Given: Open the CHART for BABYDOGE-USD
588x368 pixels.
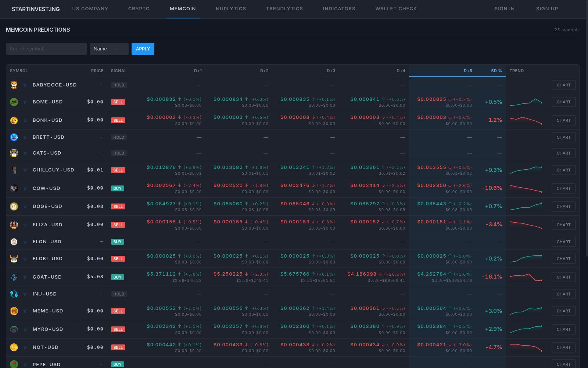Looking at the screenshot, I should click(x=563, y=85).
